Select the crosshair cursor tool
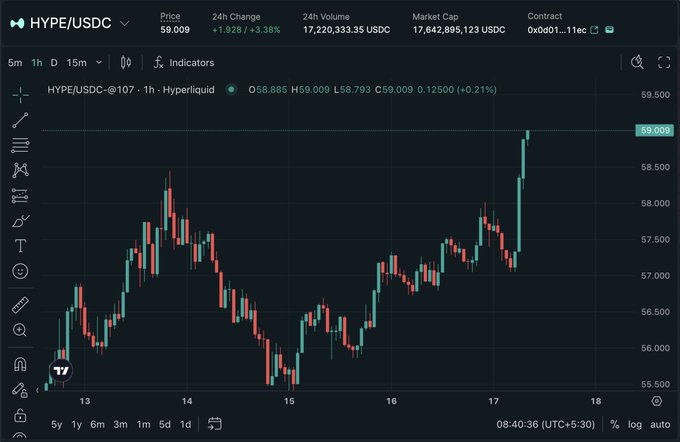 [x=20, y=95]
